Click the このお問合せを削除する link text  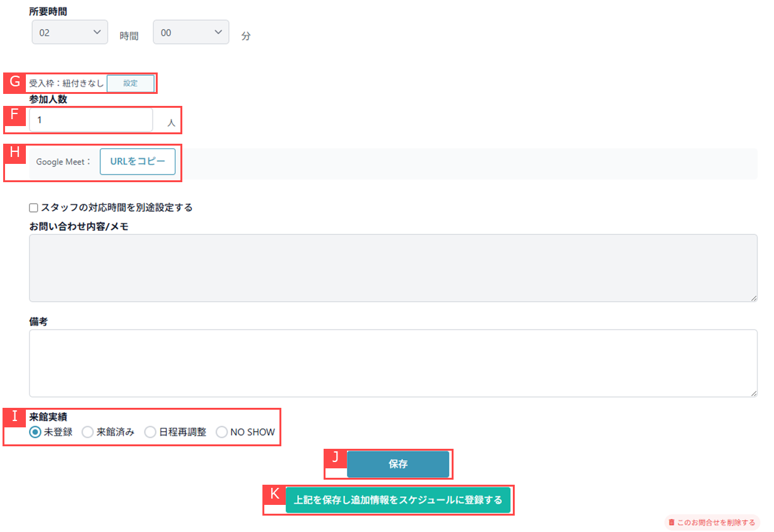[x=716, y=523]
